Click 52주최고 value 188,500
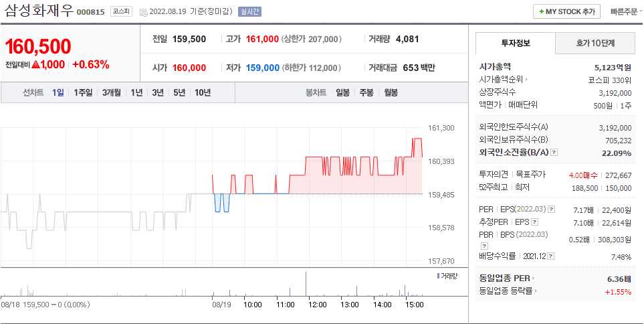Image resolution: width=644 pixels, height=324 pixels. [585, 188]
